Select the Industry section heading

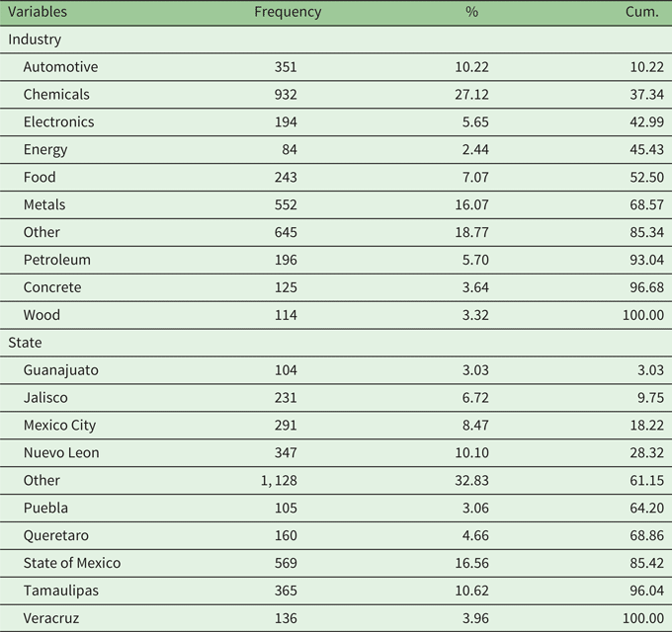click(35, 39)
